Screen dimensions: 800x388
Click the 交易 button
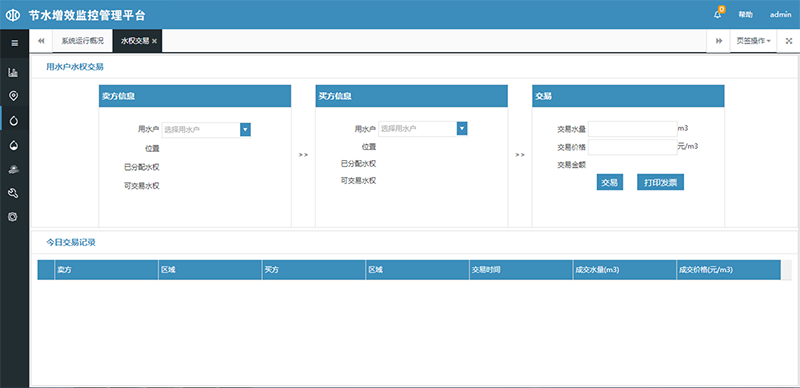click(x=610, y=182)
